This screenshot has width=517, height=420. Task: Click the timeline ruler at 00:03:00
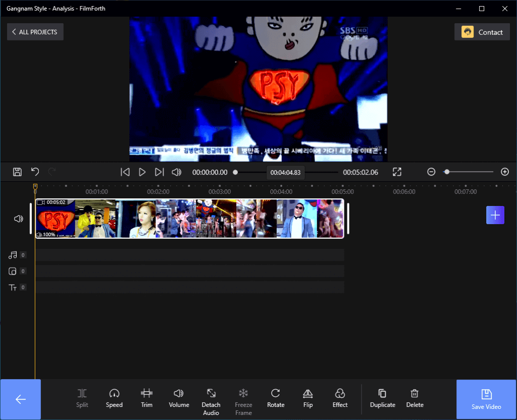click(x=220, y=191)
